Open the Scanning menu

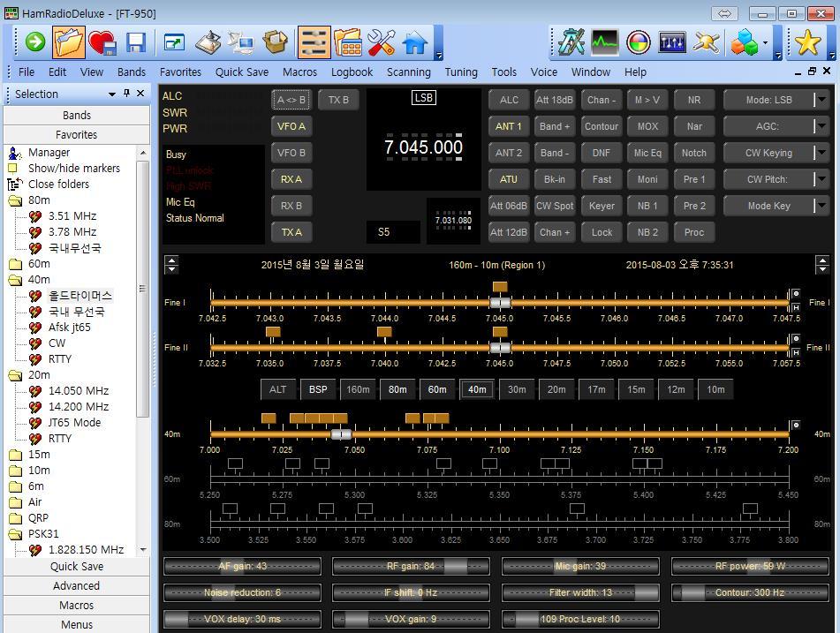408,72
